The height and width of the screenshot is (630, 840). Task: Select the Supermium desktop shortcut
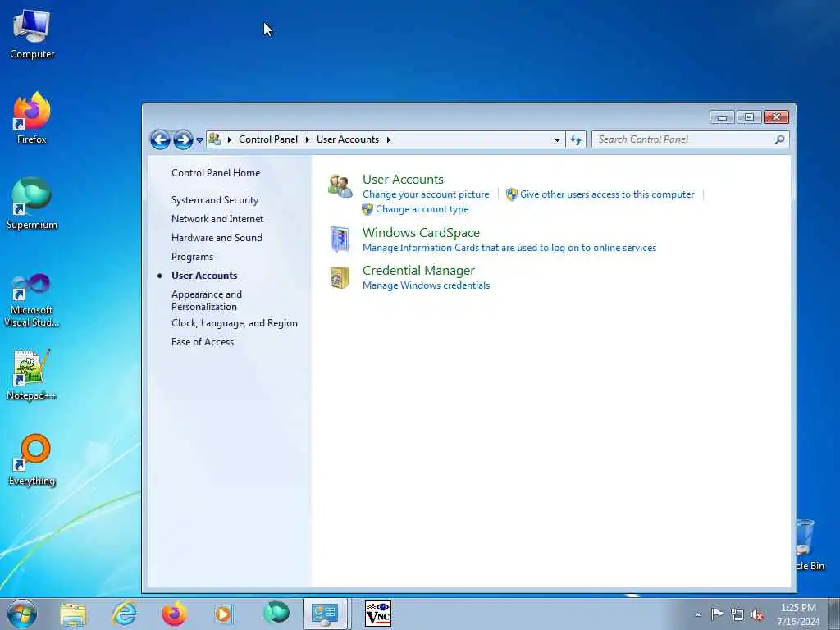(32, 203)
